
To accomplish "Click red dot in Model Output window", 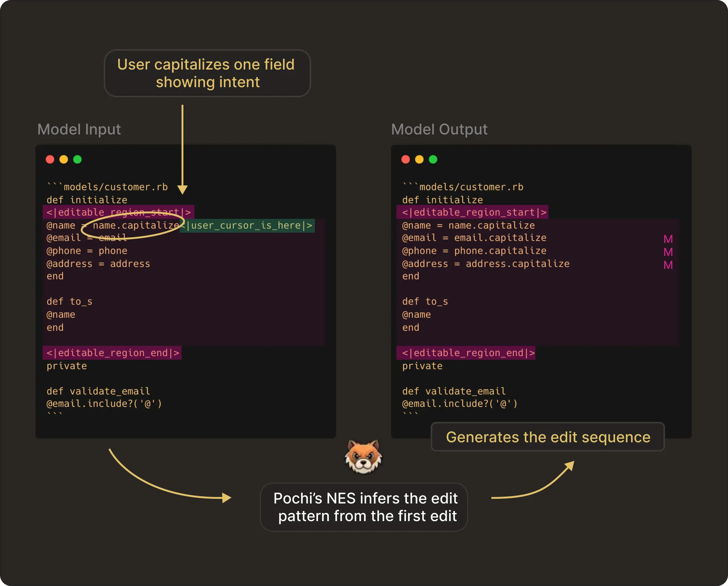I will pos(406,159).
